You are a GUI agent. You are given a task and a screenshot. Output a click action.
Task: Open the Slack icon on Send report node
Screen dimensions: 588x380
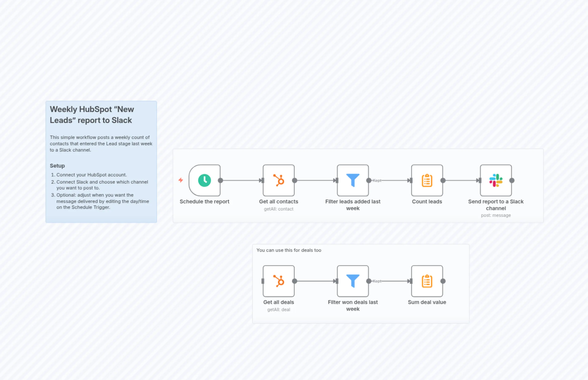496,180
